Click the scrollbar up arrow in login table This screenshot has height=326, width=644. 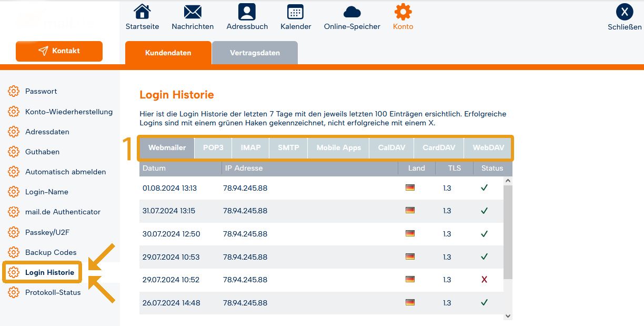pyautogui.click(x=508, y=181)
